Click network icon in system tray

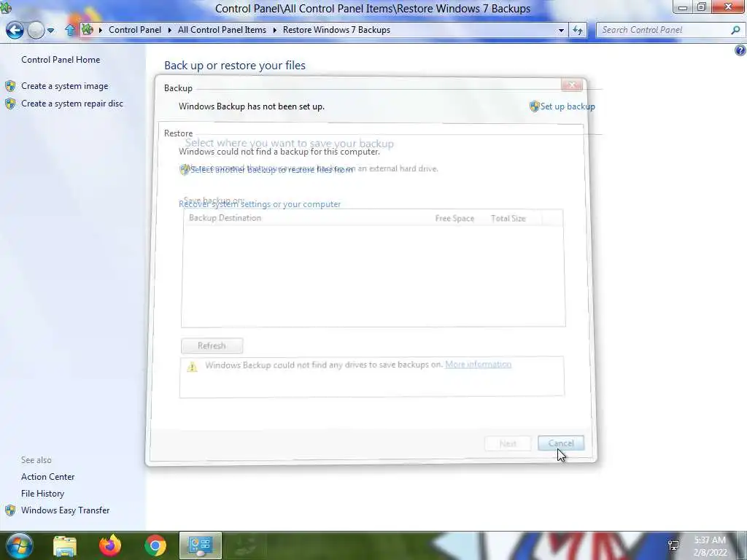673,545
